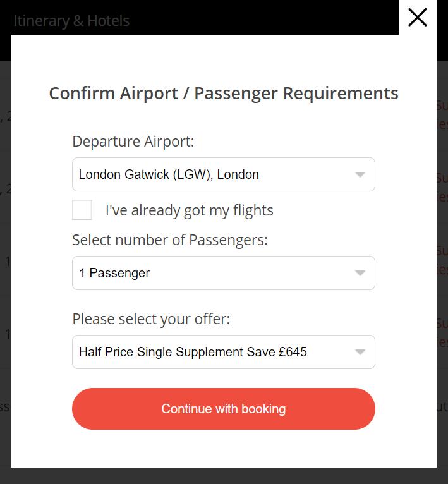Click the "Please select your offer:" label
448x484 pixels.
[x=151, y=319]
